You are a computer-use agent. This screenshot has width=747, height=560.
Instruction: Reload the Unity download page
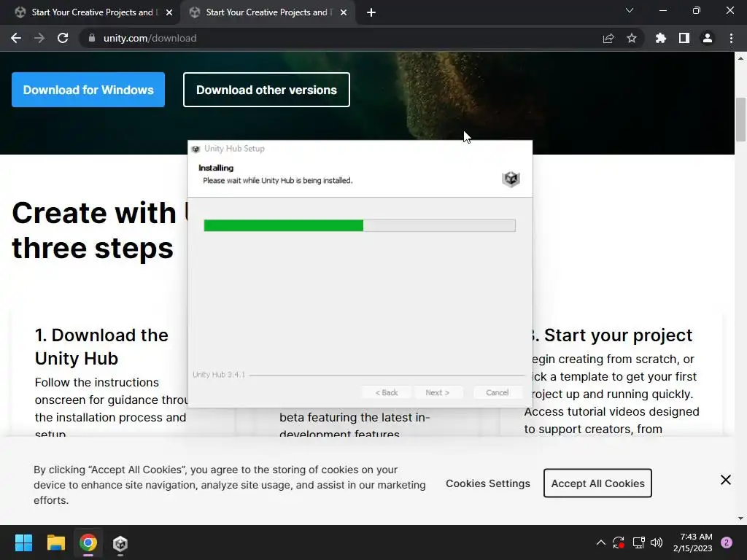(63, 38)
